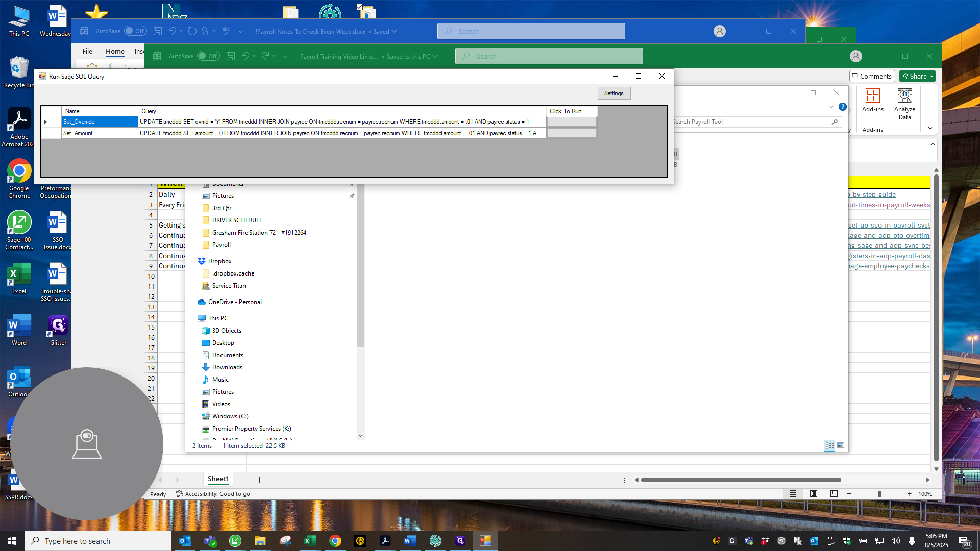The height and width of the screenshot is (551, 980).
Task: Click the Query column header
Action: (342, 111)
